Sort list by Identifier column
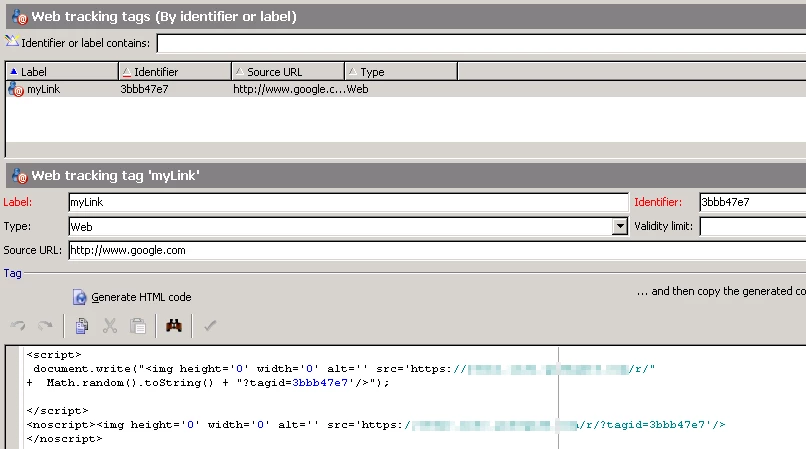Image resolution: width=806 pixels, height=449 pixels. click(x=175, y=71)
